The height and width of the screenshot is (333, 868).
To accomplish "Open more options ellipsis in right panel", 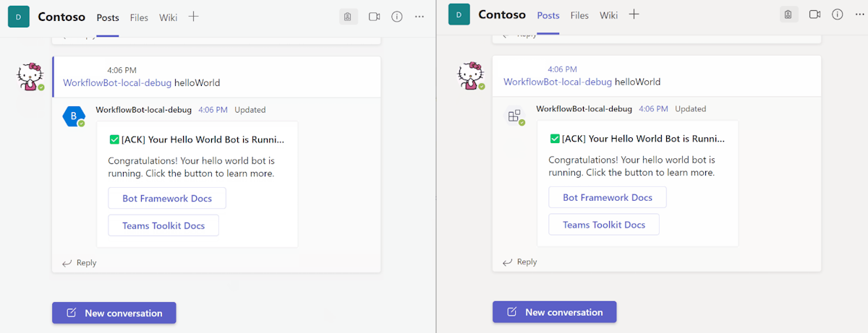I will pyautogui.click(x=859, y=14).
